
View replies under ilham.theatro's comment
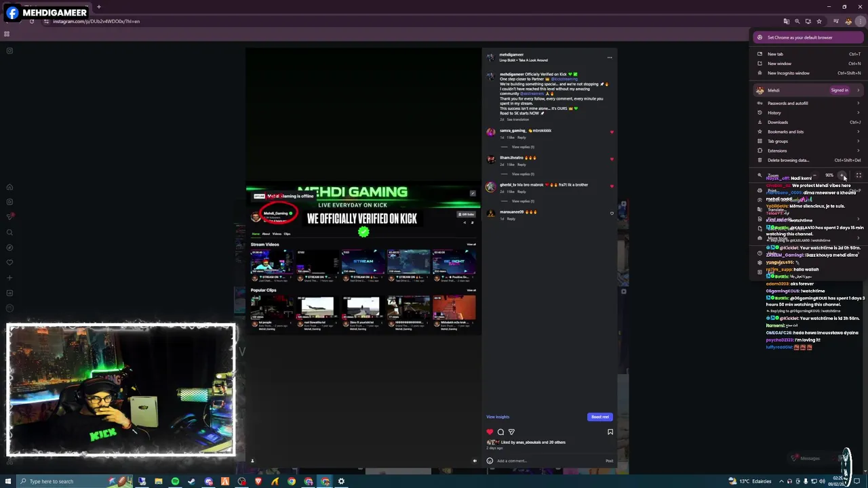click(x=523, y=174)
